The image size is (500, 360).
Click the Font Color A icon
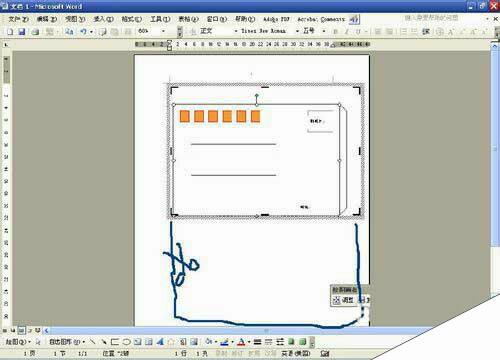click(x=241, y=342)
